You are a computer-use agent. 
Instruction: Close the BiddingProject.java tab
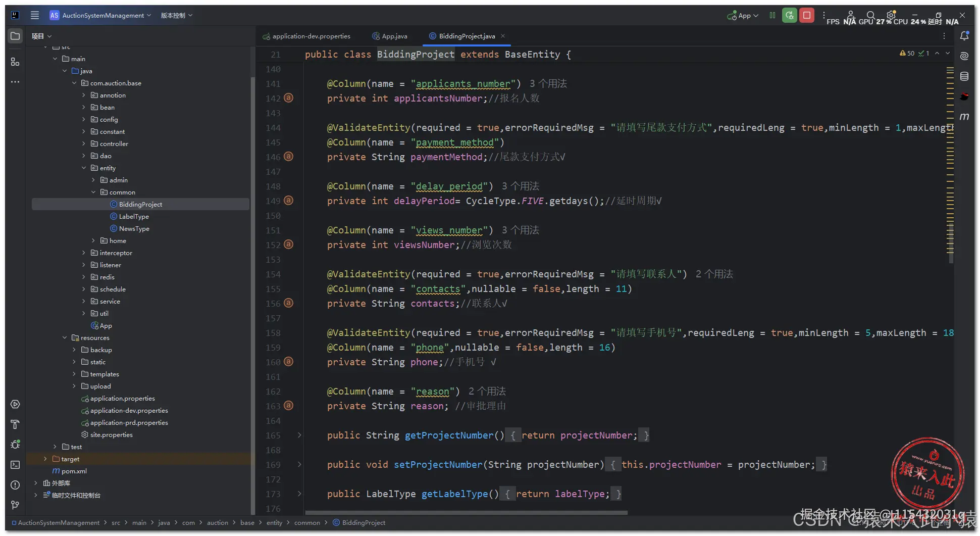pos(503,36)
